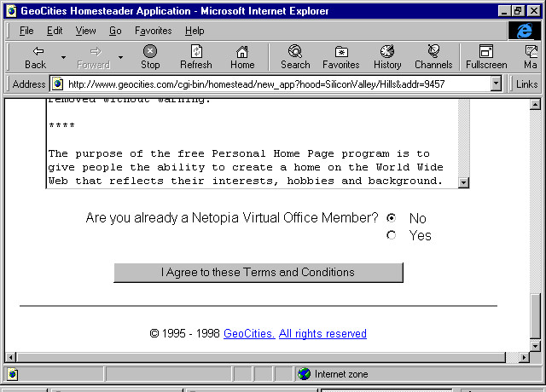Open the Favorites menu
546x392 pixels.
[x=154, y=31]
